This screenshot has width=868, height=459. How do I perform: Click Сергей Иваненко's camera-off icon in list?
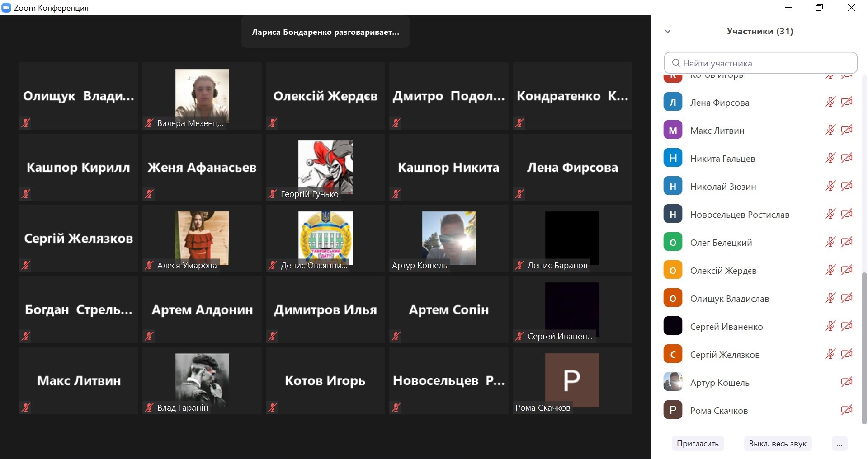coord(847,326)
